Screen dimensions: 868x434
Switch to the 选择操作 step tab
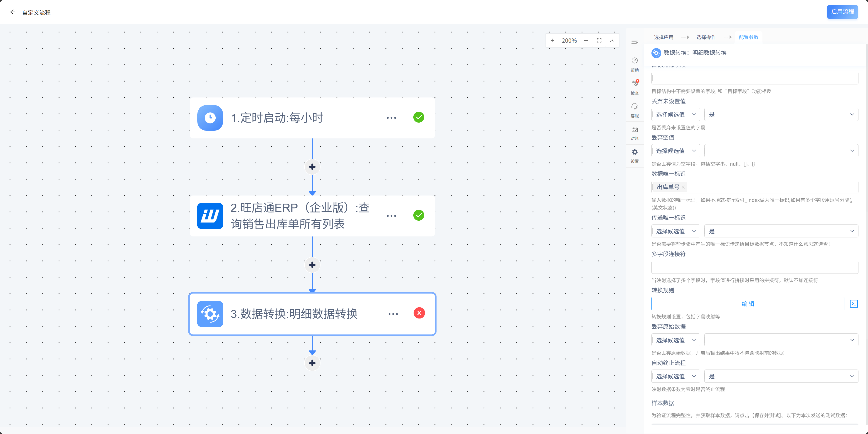706,37
